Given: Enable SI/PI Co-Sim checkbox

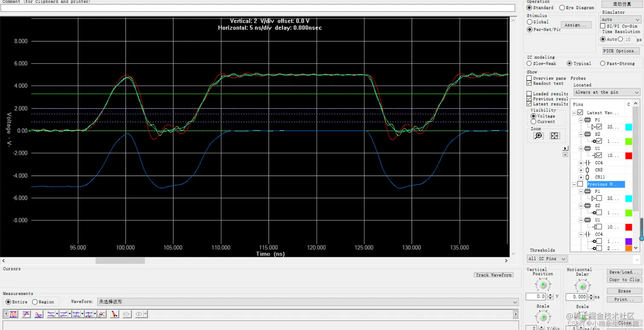Looking at the screenshot, I should pos(603,26).
